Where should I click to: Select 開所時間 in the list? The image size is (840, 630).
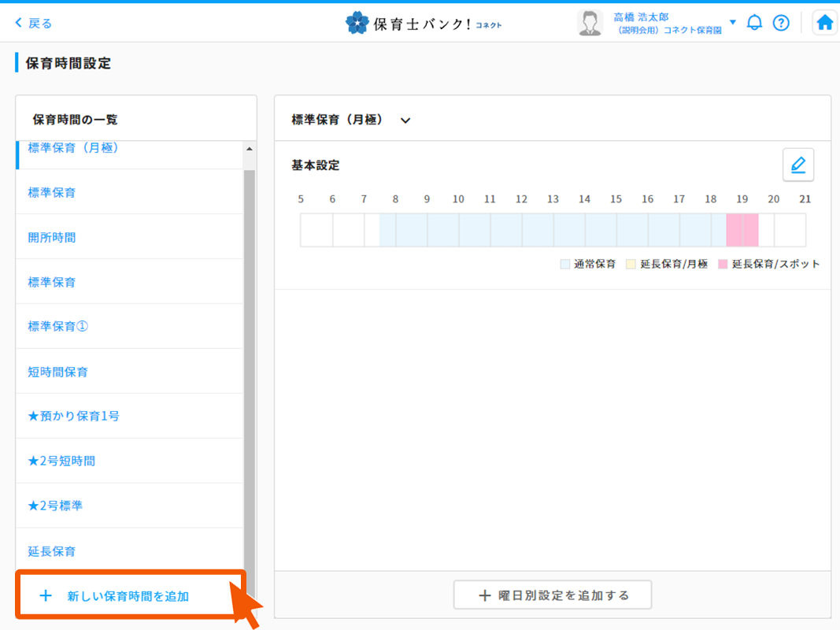[52, 237]
